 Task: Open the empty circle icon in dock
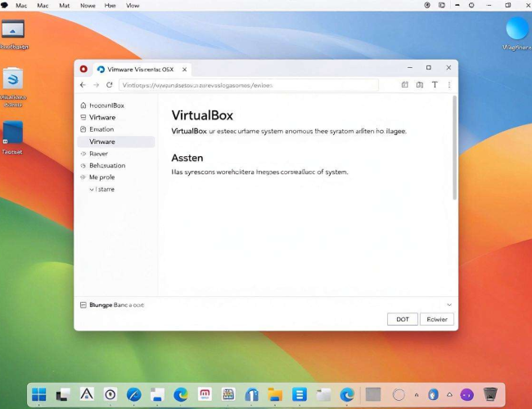[399, 395]
